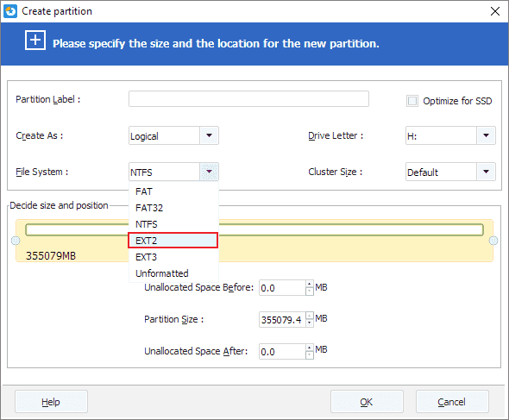Select Unformatted option in list
This screenshot has height=420, width=509.
(x=173, y=273)
